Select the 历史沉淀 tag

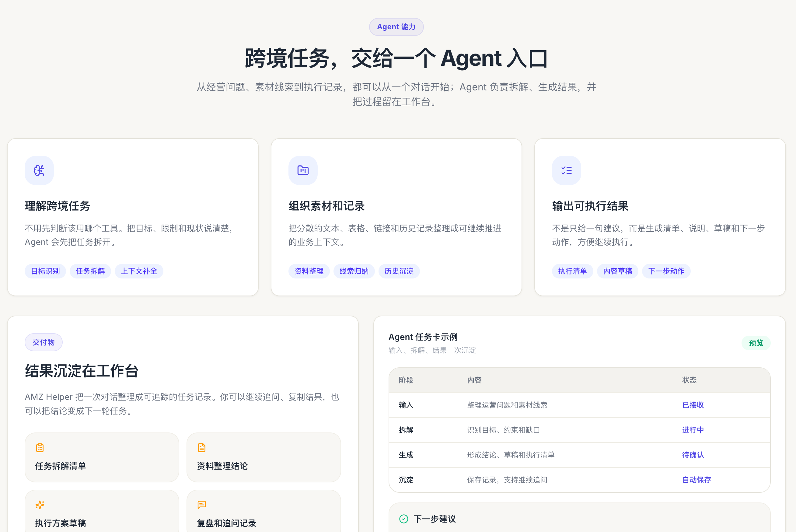pyautogui.click(x=399, y=271)
